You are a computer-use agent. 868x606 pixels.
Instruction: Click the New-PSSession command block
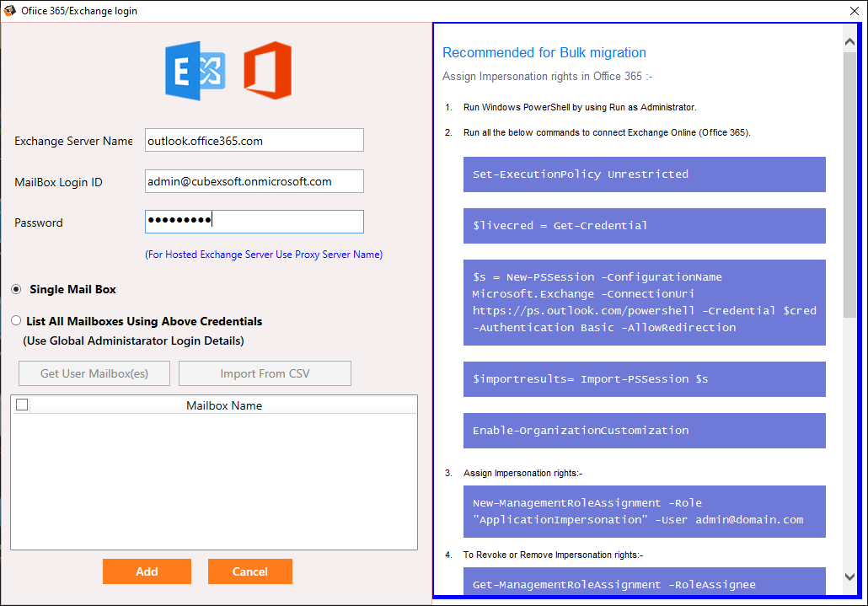645,303
